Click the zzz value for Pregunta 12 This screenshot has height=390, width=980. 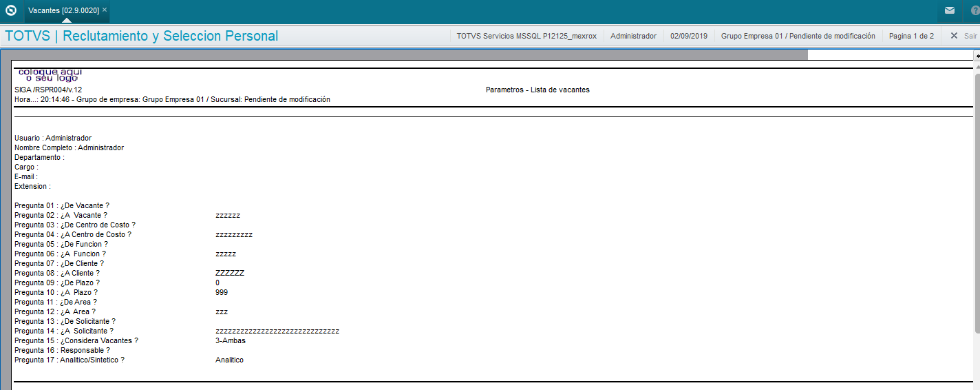(222, 312)
